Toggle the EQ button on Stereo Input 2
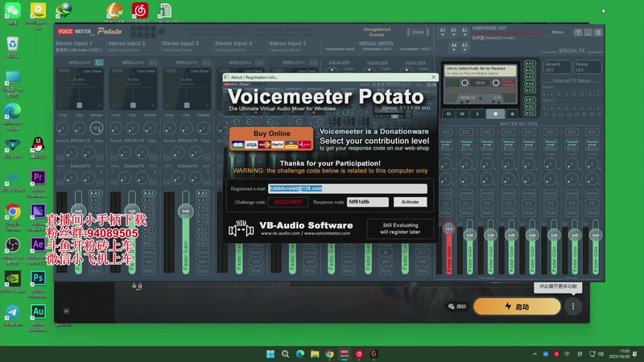This screenshot has width=644, height=362. [153, 63]
